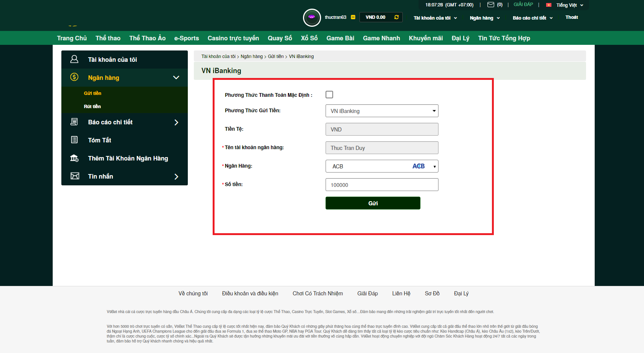This screenshot has width=644, height=353.
Task: Open the mail inbox envelope icon
Action: [x=490, y=5]
